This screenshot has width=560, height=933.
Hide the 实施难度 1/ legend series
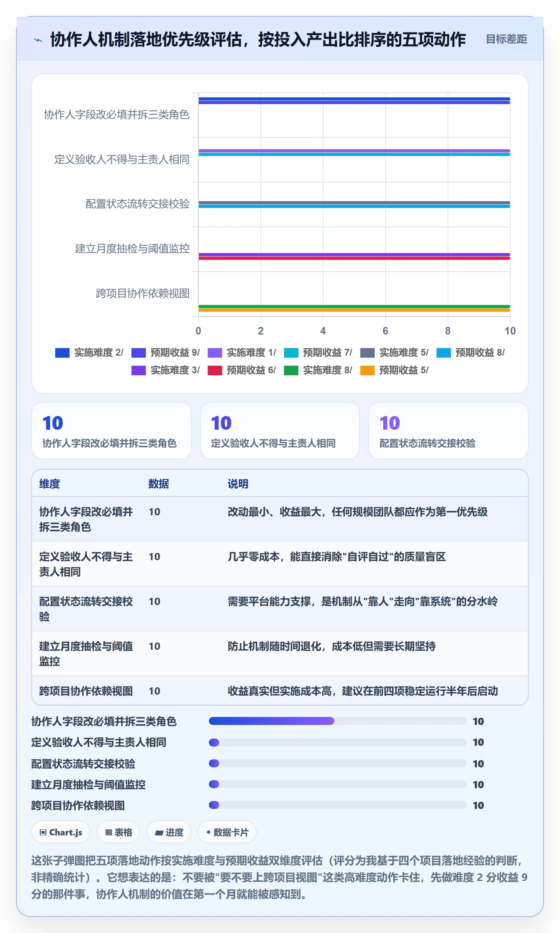(x=242, y=352)
